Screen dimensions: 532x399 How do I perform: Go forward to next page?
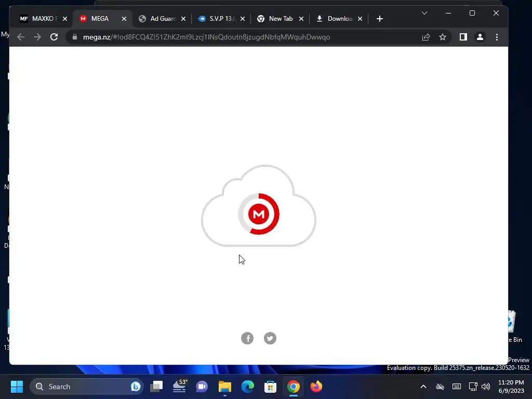(37, 37)
